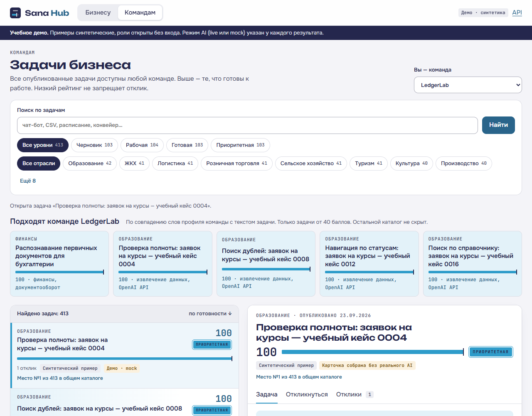Filter by Розничная торговля industry chip
The image size is (532, 416).
(236, 163)
